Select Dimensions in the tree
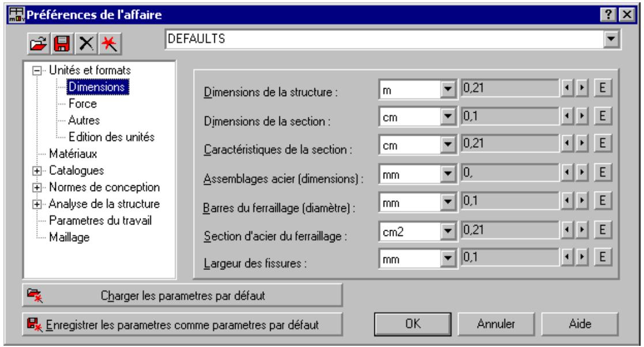Image resolution: width=644 pixels, height=347 pixels. 97,87
